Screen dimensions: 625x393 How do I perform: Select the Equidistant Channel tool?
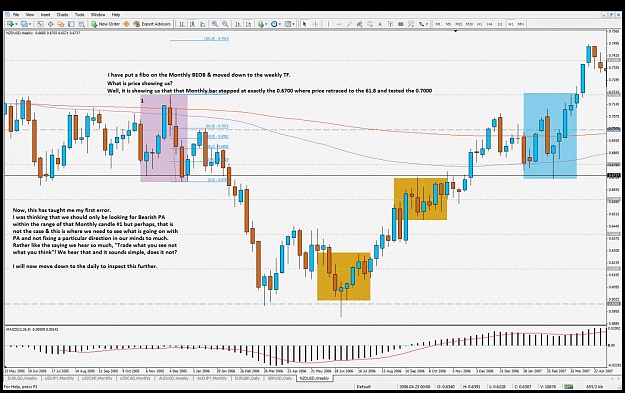pos(359,24)
